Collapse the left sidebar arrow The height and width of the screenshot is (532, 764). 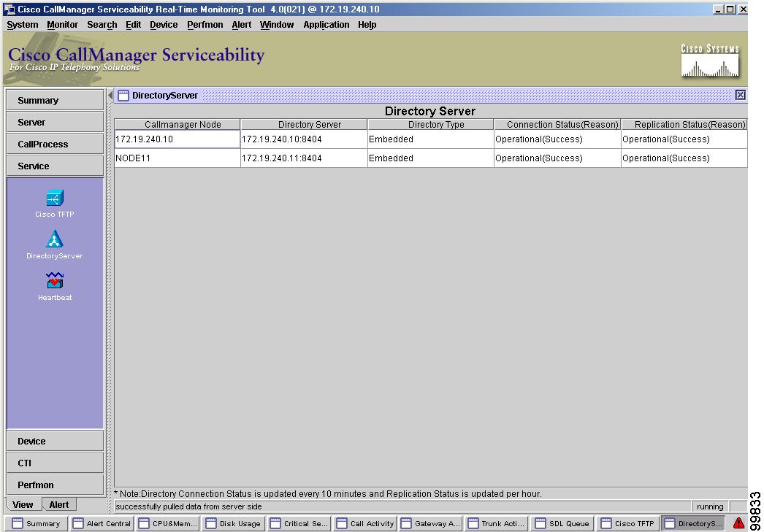[110, 95]
